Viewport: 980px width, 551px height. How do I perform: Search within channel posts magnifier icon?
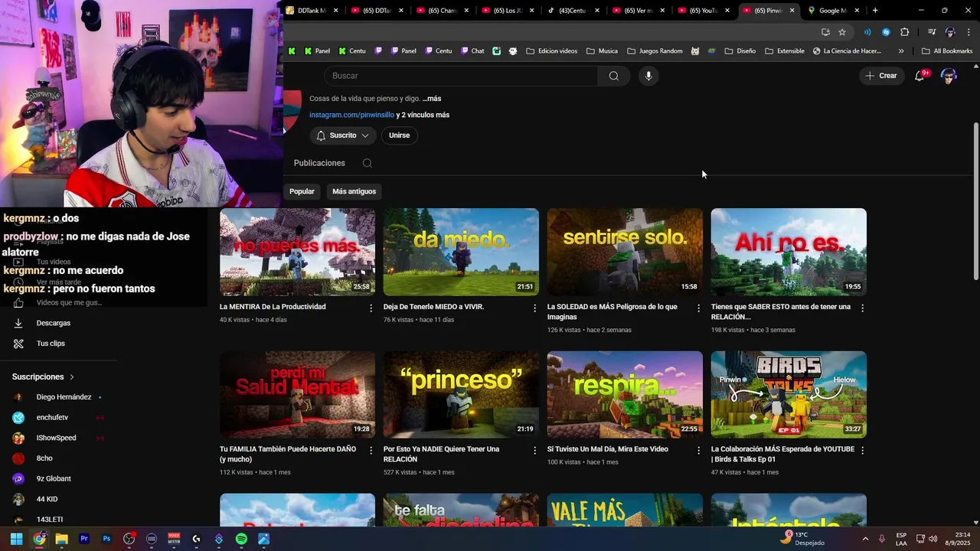tap(367, 163)
